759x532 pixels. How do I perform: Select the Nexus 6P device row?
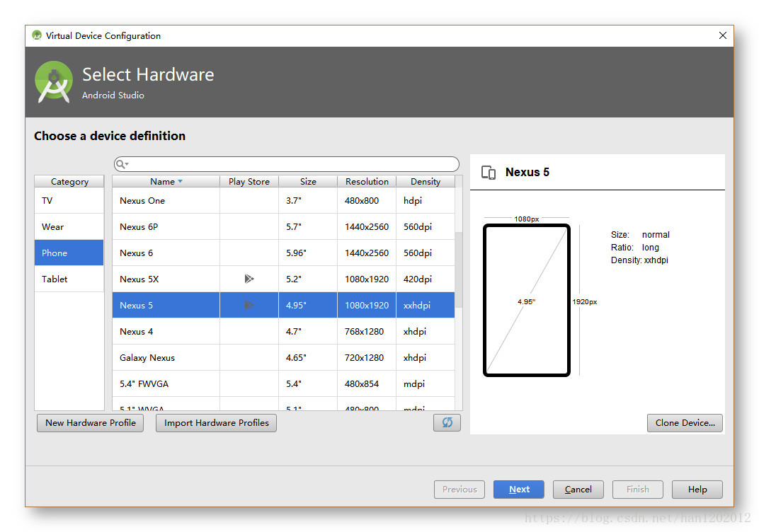tap(284, 227)
